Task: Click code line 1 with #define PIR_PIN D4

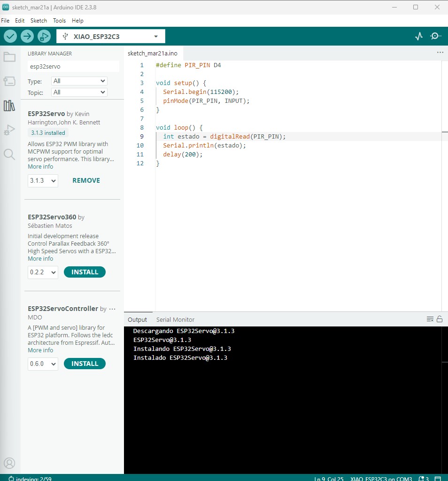Action: [x=188, y=65]
